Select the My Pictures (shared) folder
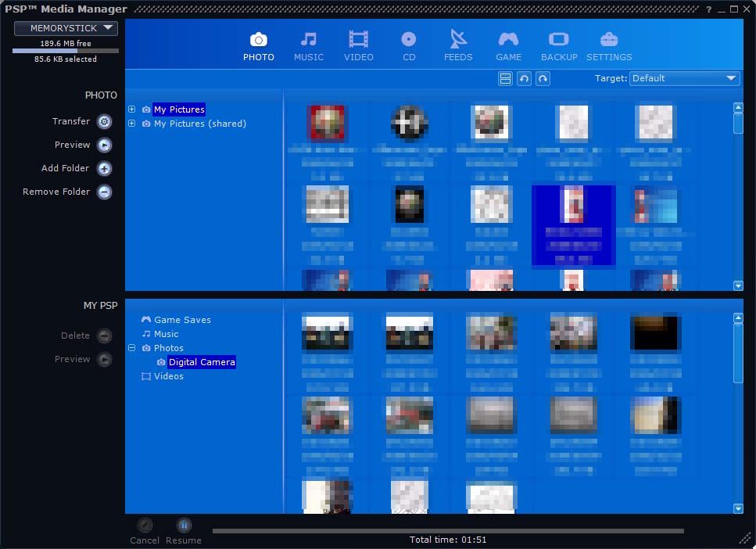The width and height of the screenshot is (756, 549). click(200, 124)
